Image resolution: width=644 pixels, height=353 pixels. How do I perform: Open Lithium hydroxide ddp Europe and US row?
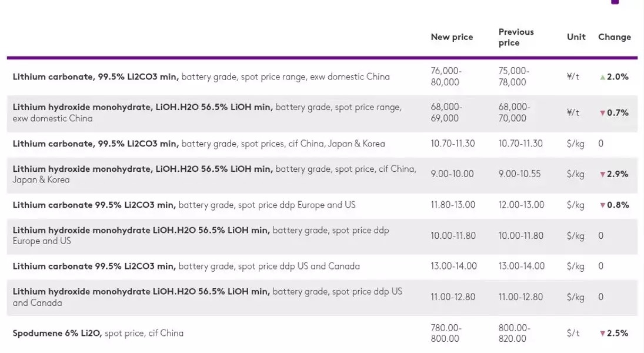coord(322,236)
